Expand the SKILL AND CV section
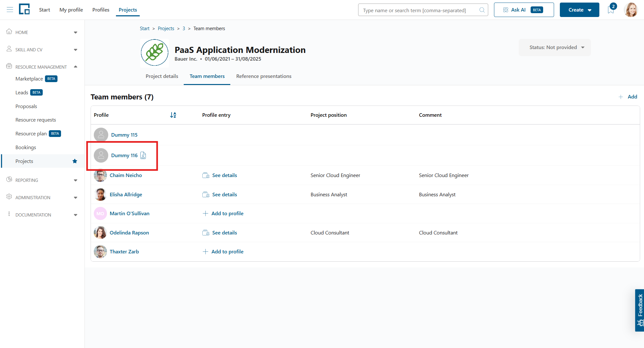 (42, 50)
